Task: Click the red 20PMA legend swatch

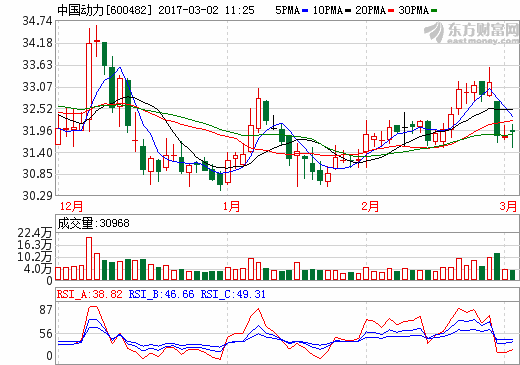Action: [391, 11]
